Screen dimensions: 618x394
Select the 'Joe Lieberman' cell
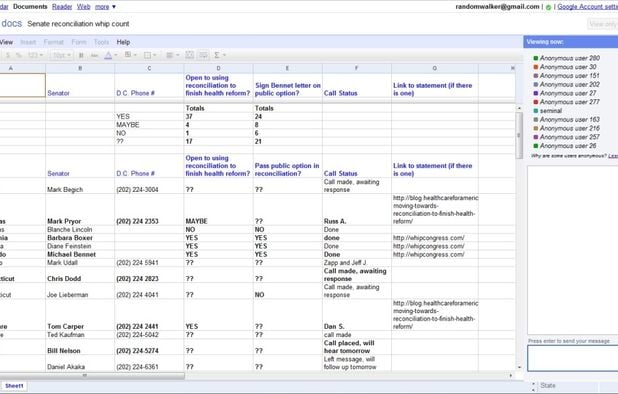[x=80, y=291]
